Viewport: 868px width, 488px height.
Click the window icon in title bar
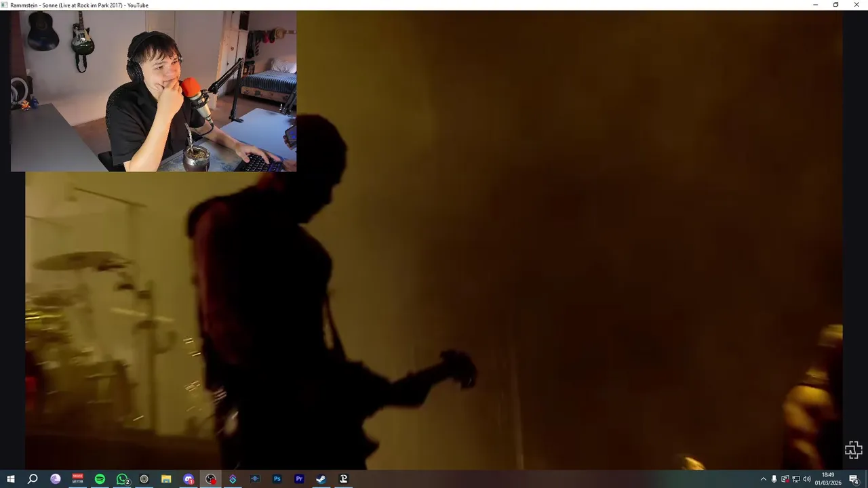(x=5, y=5)
